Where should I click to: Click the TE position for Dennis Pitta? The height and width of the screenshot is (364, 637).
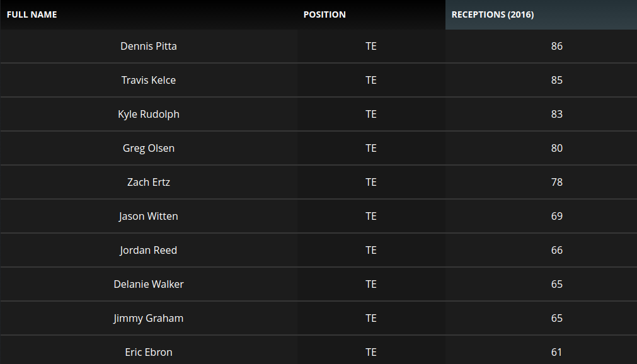tap(371, 46)
